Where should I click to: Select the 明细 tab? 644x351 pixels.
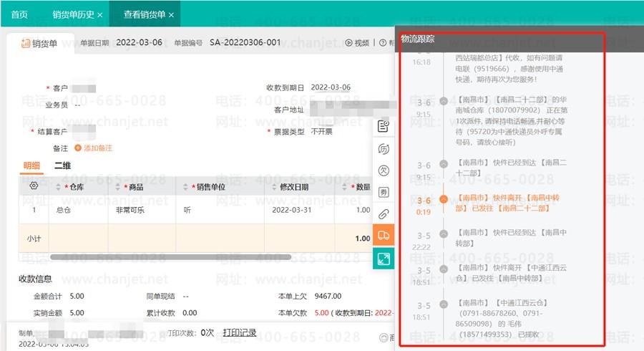[x=31, y=165]
